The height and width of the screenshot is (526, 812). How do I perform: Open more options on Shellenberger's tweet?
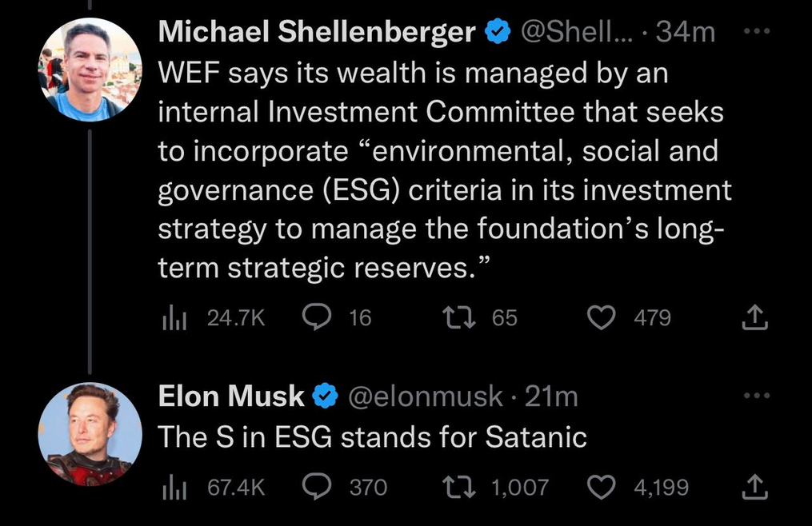(x=754, y=32)
